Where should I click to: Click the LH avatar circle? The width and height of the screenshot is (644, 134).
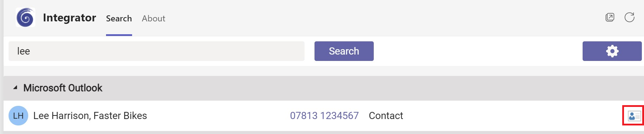click(x=18, y=115)
